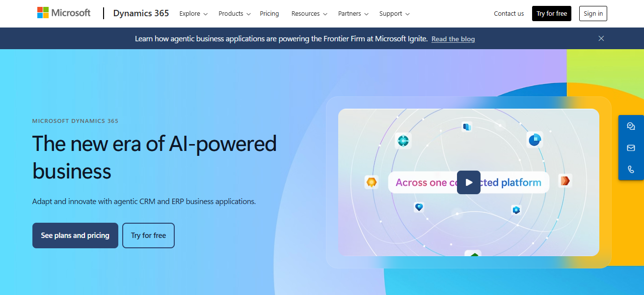Select the teal target product icon in graphic

pos(403,141)
